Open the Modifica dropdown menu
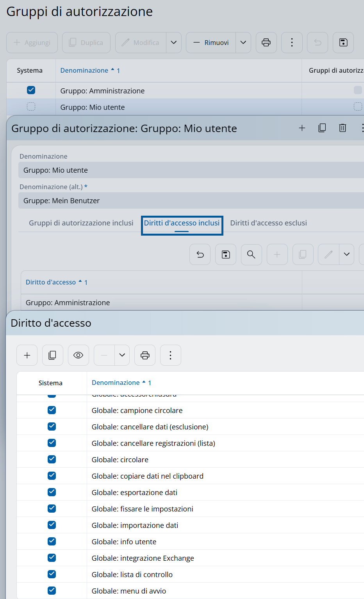Viewport: 364px width, 599px height. [x=174, y=43]
